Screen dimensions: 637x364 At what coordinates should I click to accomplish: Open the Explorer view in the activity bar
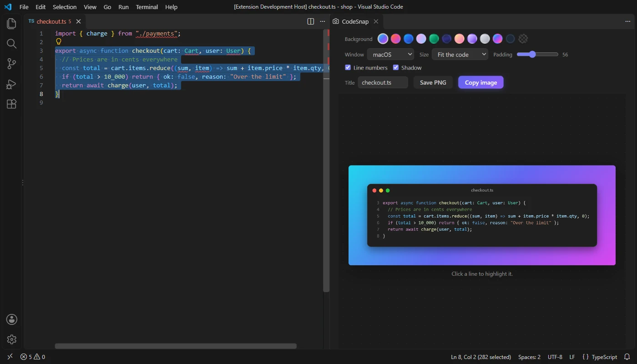tap(12, 24)
